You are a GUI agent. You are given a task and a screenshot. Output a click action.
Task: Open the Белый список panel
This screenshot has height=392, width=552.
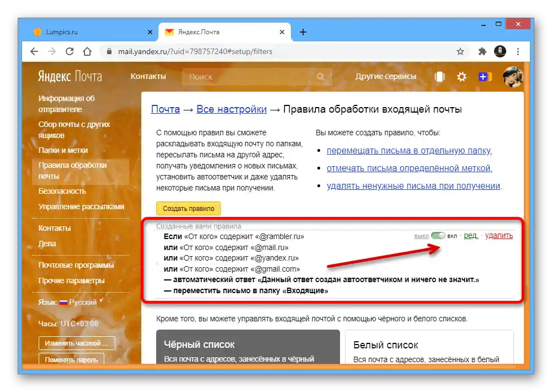pyautogui.click(x=429, y=347)
